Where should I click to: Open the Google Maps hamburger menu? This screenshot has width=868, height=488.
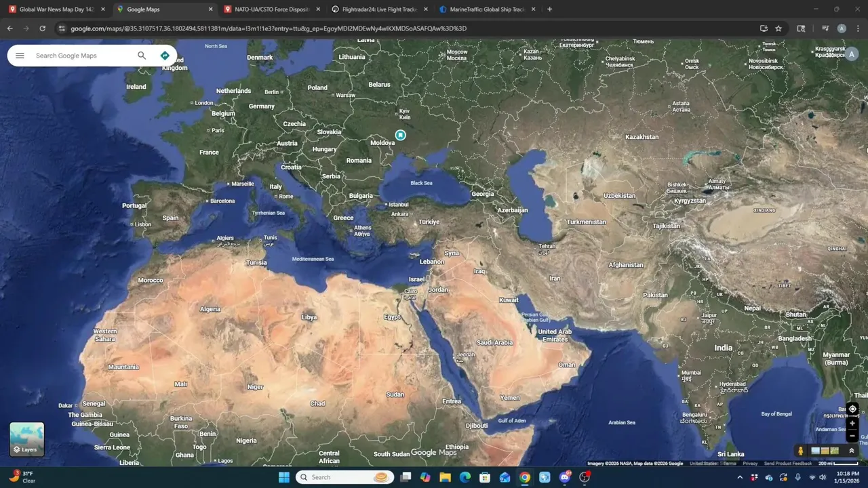point(20,56)
